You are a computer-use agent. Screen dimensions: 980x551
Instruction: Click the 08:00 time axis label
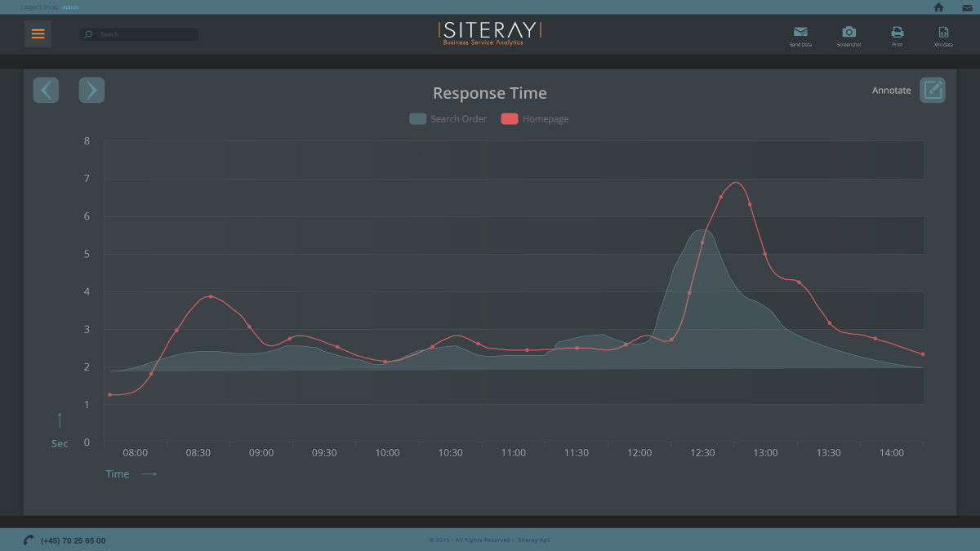pyautogui.click(x=136, y=453)
